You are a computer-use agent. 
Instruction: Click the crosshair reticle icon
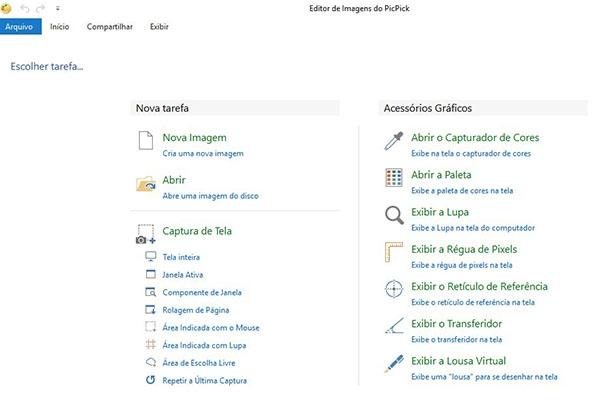pos(394,289)
